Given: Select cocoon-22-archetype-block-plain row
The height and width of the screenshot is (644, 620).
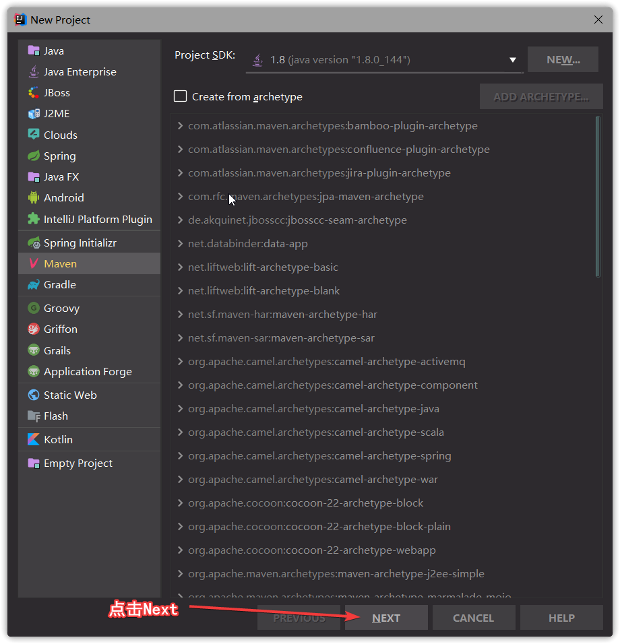Looking at the screenshot, I should click(386, 527).
